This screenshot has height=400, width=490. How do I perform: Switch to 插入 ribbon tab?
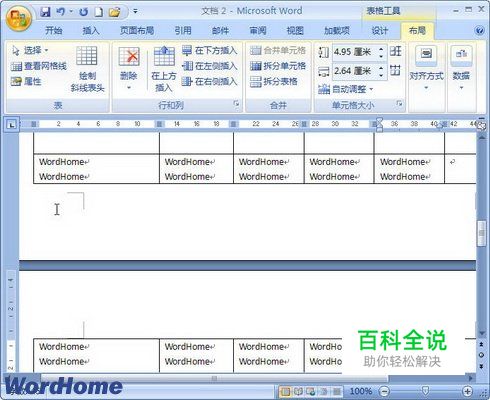tap(91, 31)
